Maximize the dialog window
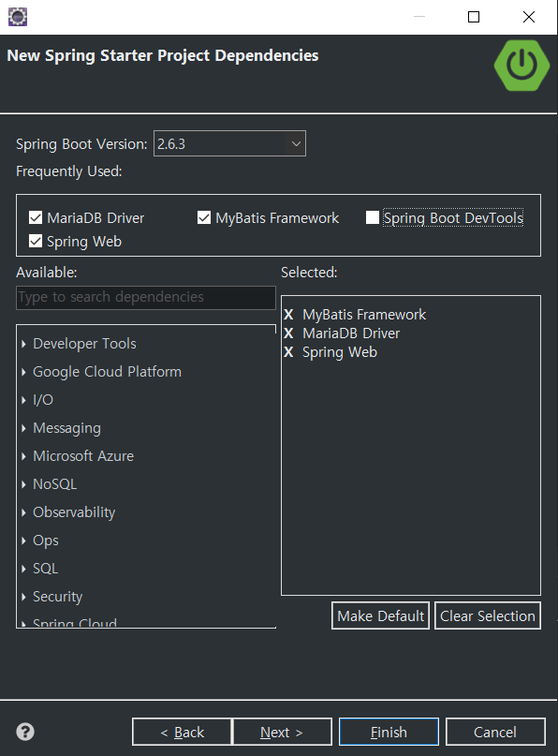 474,17
